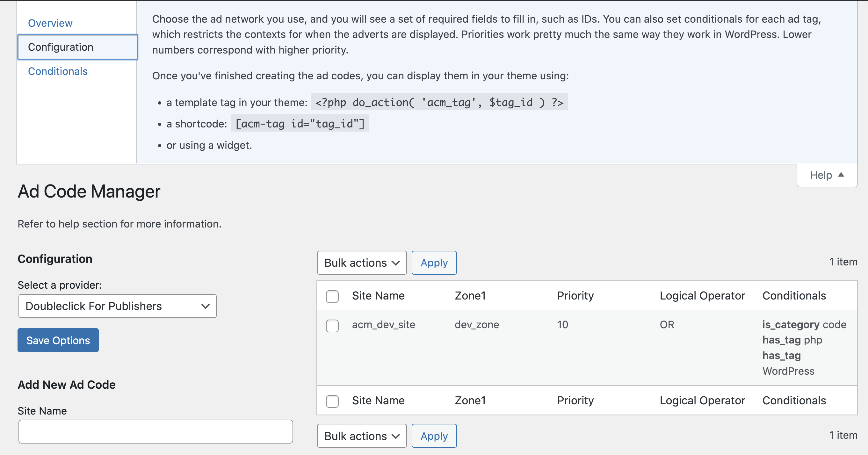
Task: Click the Logical Operator column header
Action: [x=702, y=296]
